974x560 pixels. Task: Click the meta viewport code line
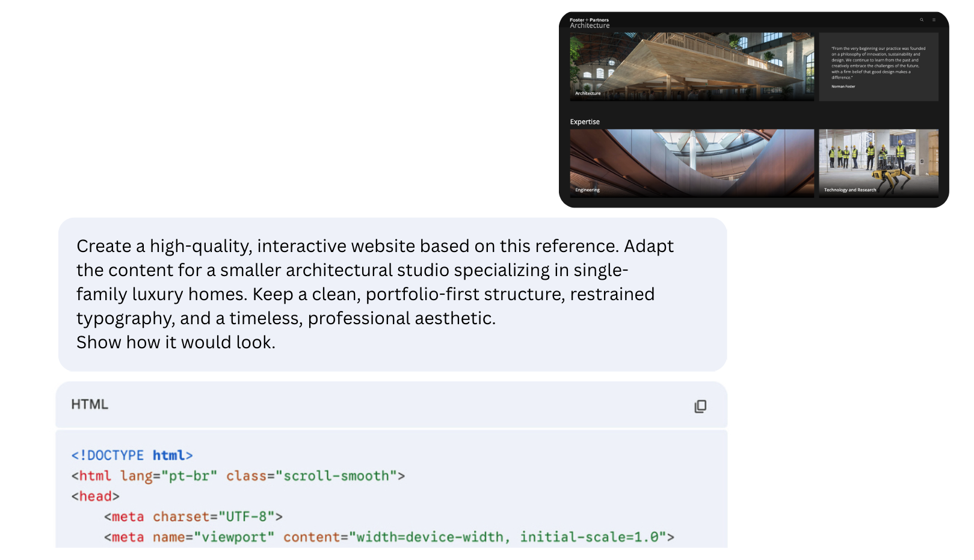pyautogui.click(x=389, y=537)
